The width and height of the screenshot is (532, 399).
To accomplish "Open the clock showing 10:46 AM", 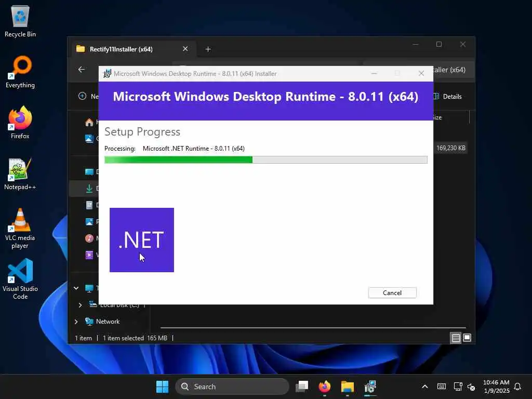I will click(496, 387).
